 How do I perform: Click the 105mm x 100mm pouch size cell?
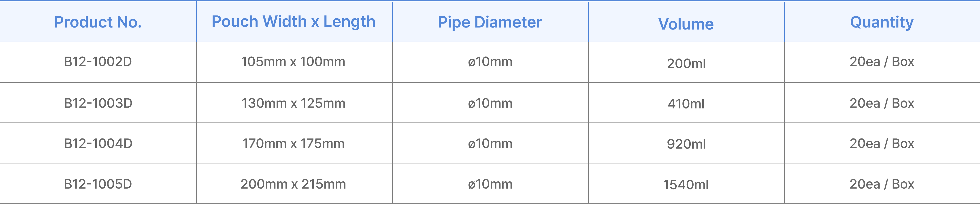tap(293, 62)
